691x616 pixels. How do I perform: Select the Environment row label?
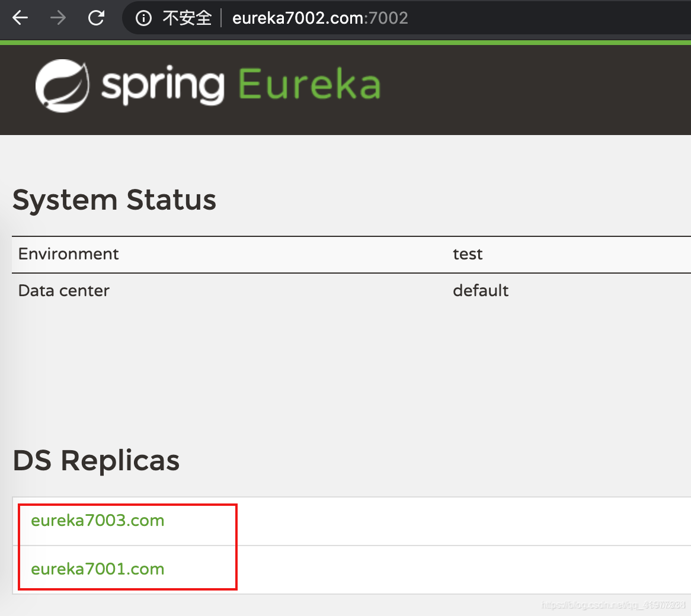68,254
